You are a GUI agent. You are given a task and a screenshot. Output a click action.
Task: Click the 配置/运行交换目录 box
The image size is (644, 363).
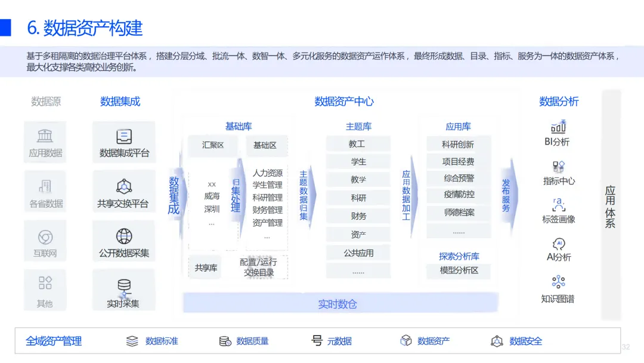[258, 267]
